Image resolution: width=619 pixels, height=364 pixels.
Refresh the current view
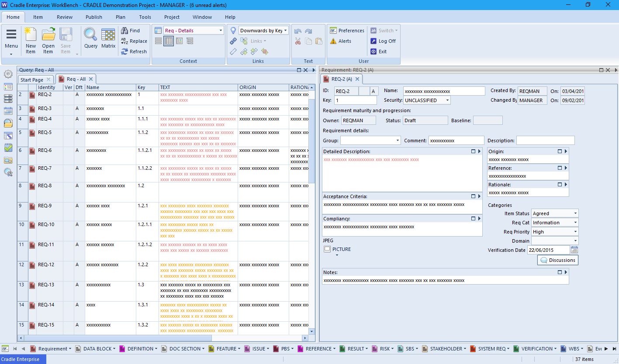[x=134, y=52]
